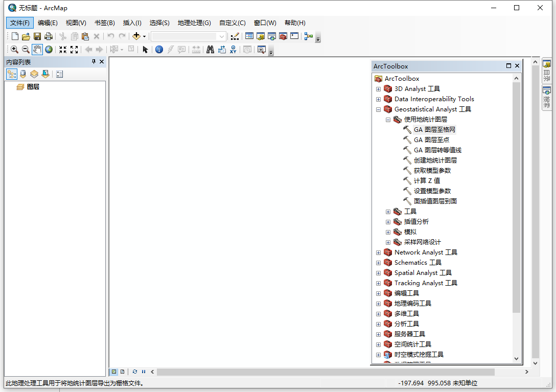This screenshot has height=392, width=556.
Task: Click Fixed Zoom Out arrows
Action: (x=74, y=50)
